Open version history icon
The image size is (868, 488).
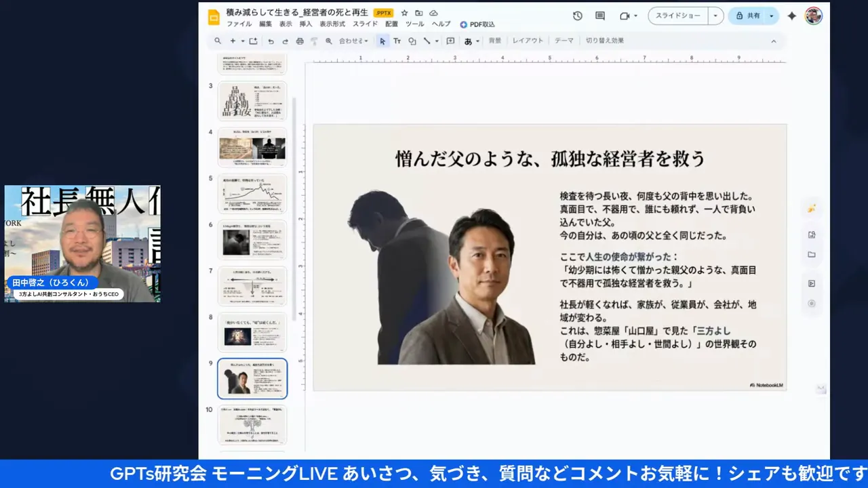pos(576,15)
